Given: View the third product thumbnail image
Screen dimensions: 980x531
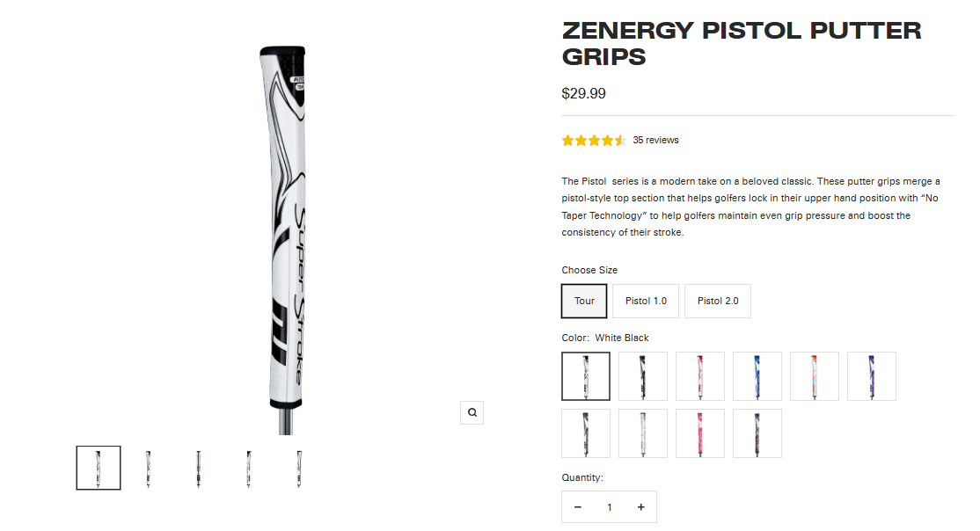Looking at the screenshot, I should [x=199, y=468].
